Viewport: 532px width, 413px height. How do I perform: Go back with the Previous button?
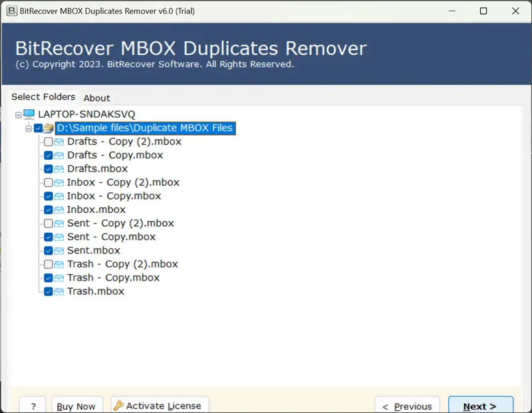pos(408,406)
